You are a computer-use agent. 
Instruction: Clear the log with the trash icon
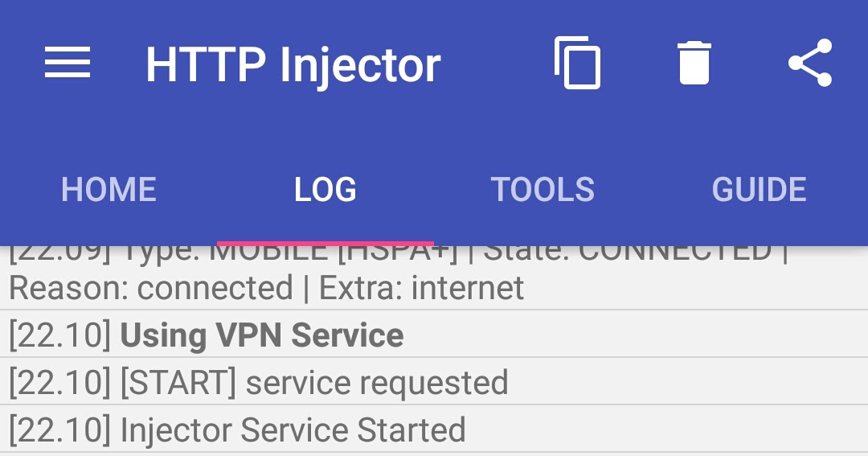point(694,63)
